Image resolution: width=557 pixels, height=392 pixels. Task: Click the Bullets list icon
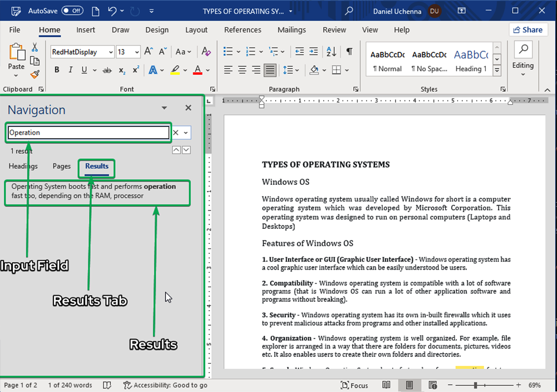pyautogui.click(x=228, y=52)
